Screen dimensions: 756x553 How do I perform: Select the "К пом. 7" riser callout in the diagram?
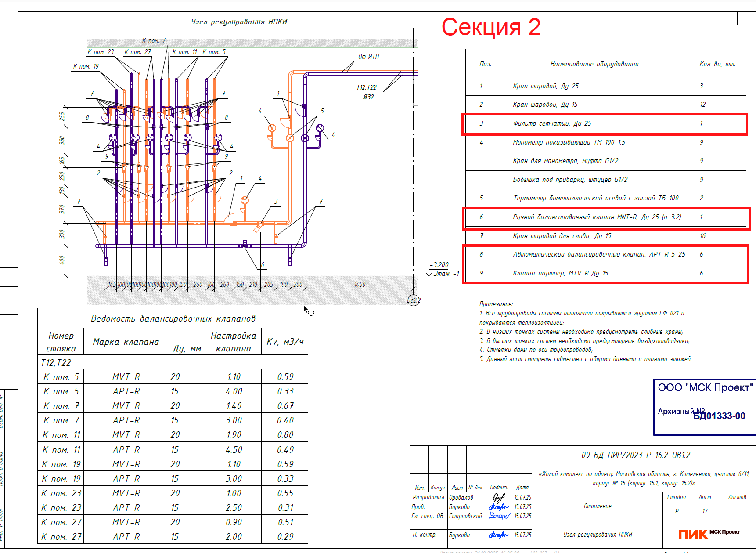pyautogui.click(x=154, y=40)
